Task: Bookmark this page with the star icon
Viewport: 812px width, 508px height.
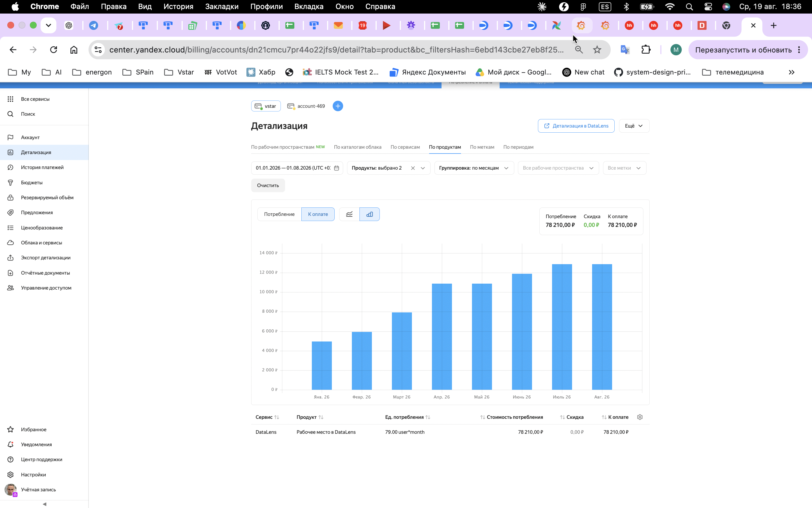Action: point(597,50)
